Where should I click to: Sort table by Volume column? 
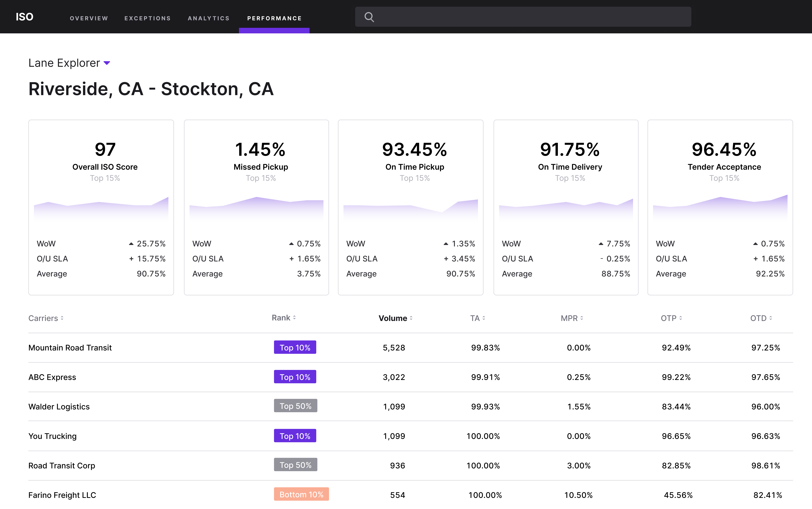click(x=395, y=318)
